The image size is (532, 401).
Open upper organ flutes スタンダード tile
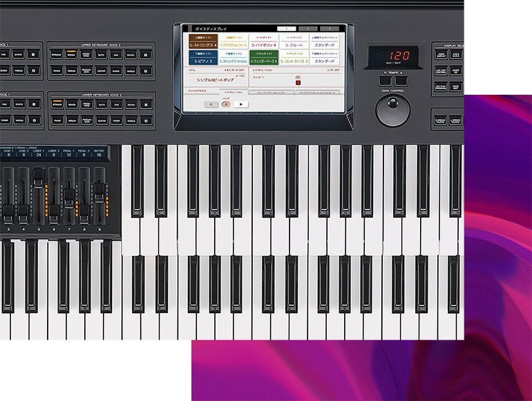(x=324, y=41)
